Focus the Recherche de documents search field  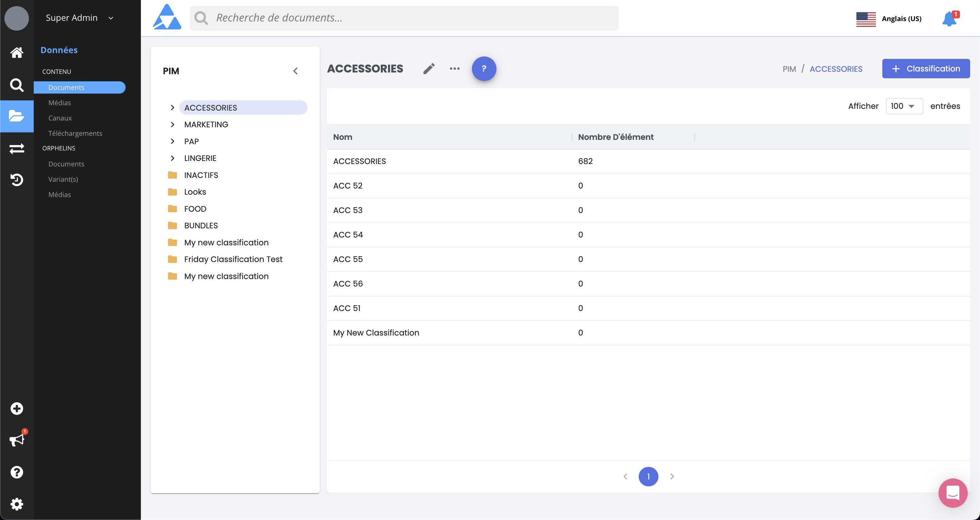point(404,18)
